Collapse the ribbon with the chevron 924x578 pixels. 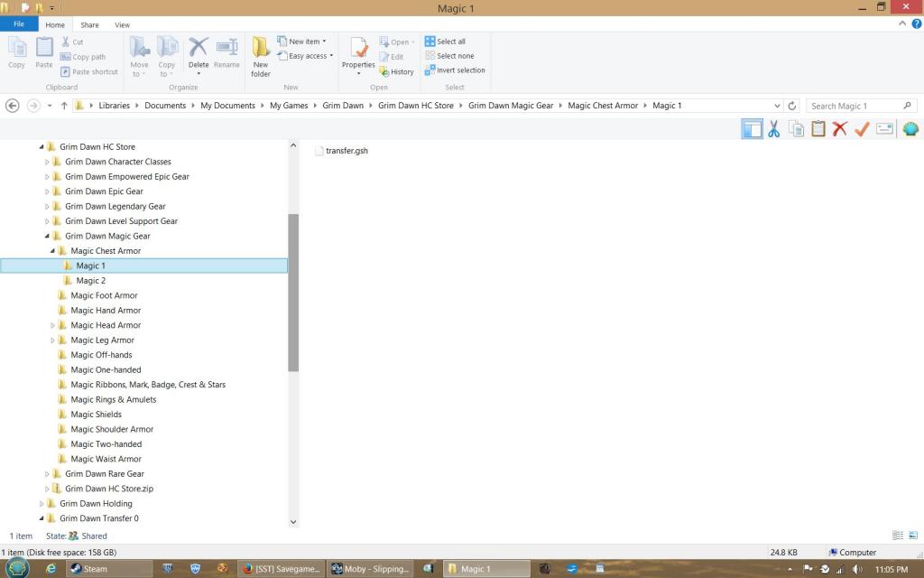[x=902, y=24]
